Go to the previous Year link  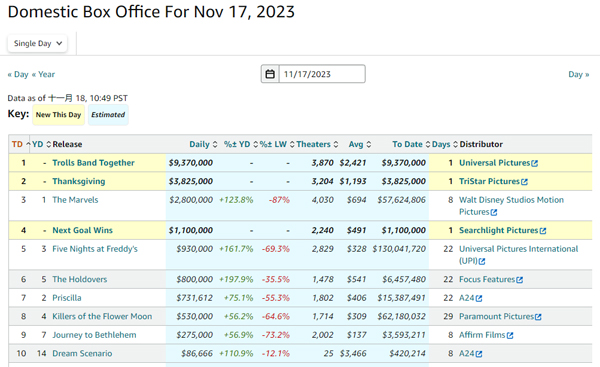[43, 74]
